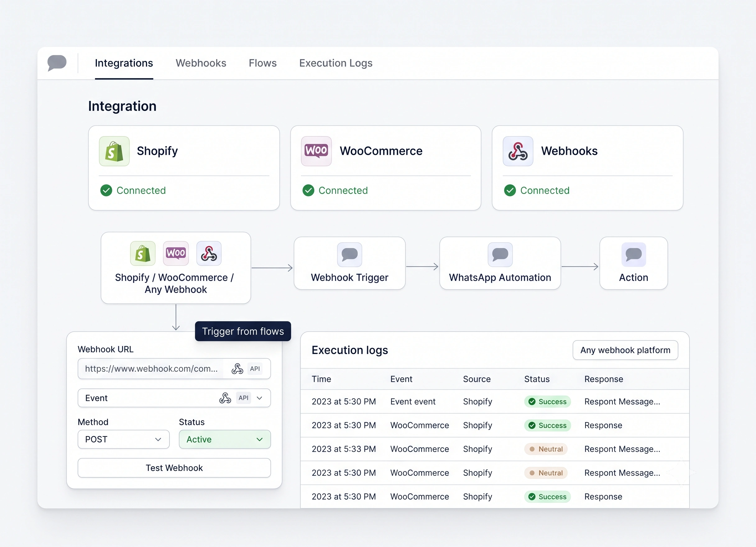The width and height of the screenshot is (756, 547).
Task: Click Neutral badge in 5:33 PM row
Action: click(x=546, y=449)
